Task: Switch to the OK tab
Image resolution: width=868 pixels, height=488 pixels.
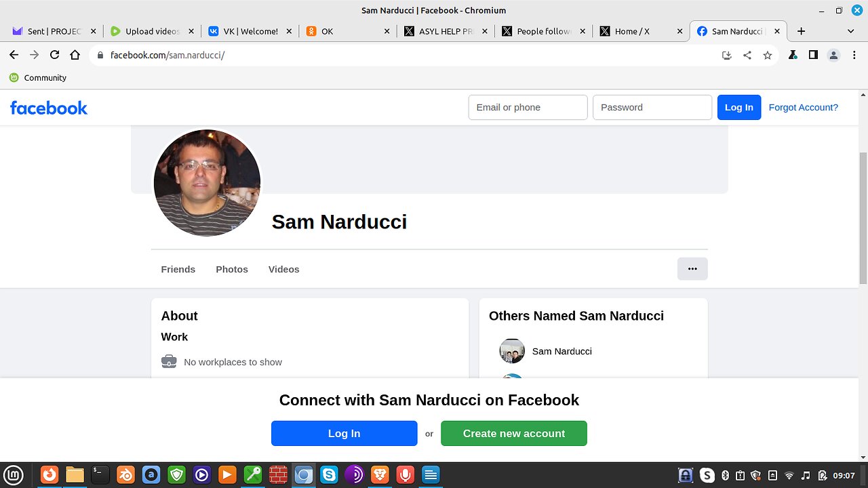Action: pyautogui.click(x=348, y=31)
